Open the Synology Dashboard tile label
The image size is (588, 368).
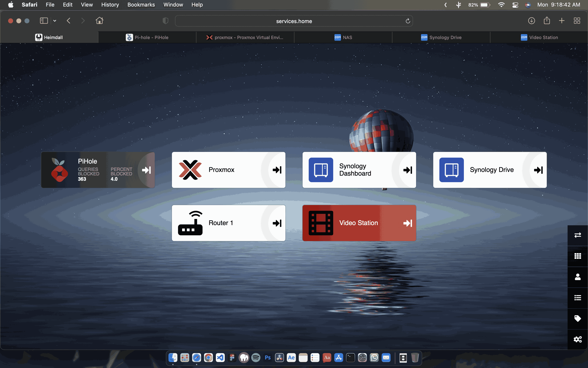point(355,170)
